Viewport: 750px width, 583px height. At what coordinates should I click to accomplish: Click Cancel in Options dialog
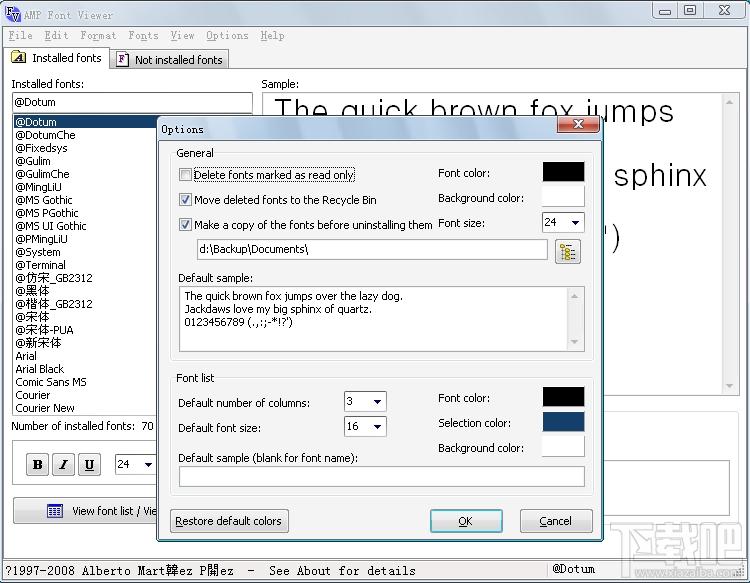[x=556, y=521]
